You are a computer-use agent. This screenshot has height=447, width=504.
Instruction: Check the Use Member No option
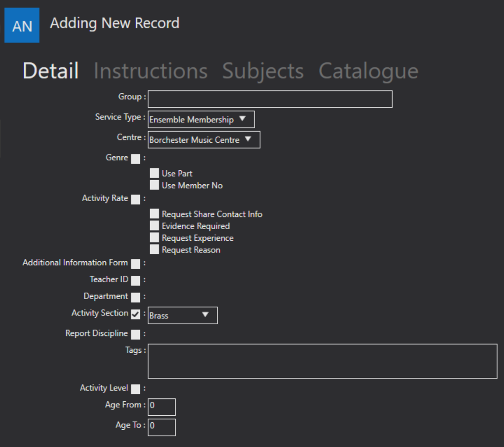(x=154, y=185)
